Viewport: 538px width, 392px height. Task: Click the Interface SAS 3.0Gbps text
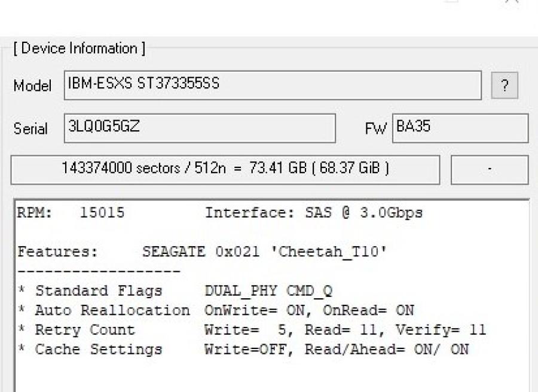(x=314, y=213)
